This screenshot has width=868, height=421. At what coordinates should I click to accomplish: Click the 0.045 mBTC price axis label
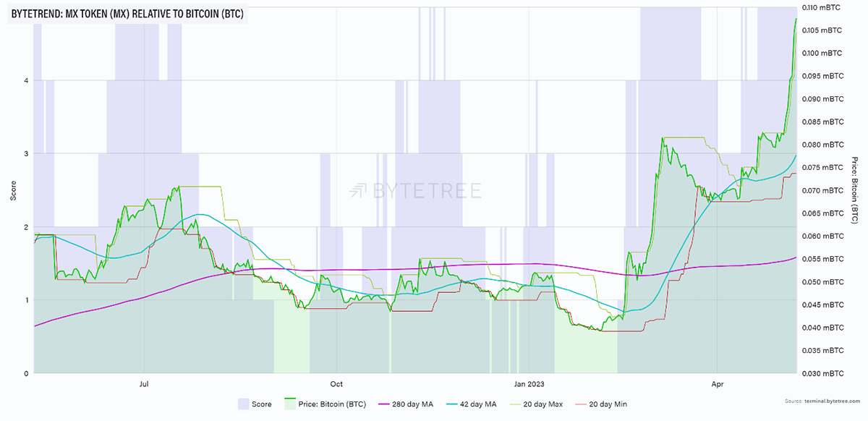[x=821, y=305]
